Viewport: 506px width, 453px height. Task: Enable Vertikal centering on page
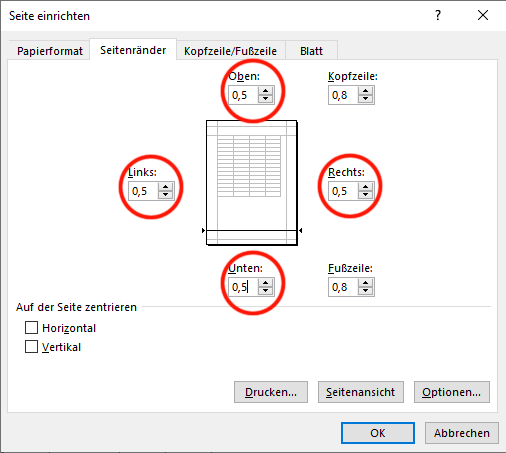(x=31, y=347)
